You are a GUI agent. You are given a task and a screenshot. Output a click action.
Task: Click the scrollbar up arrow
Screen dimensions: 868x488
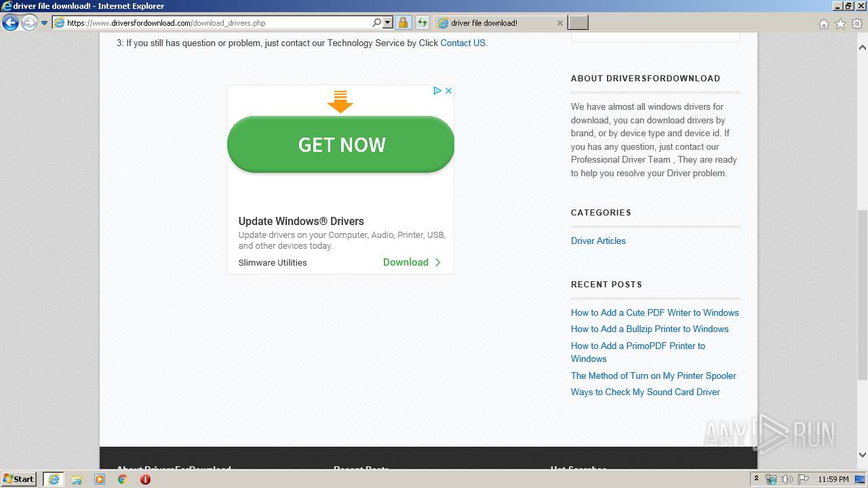point(863,47)
